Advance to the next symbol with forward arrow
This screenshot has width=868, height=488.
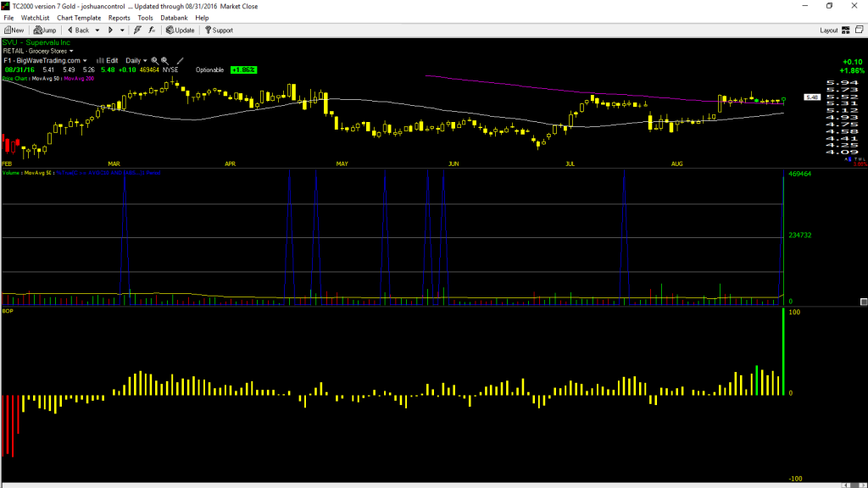tap(110, 30)
